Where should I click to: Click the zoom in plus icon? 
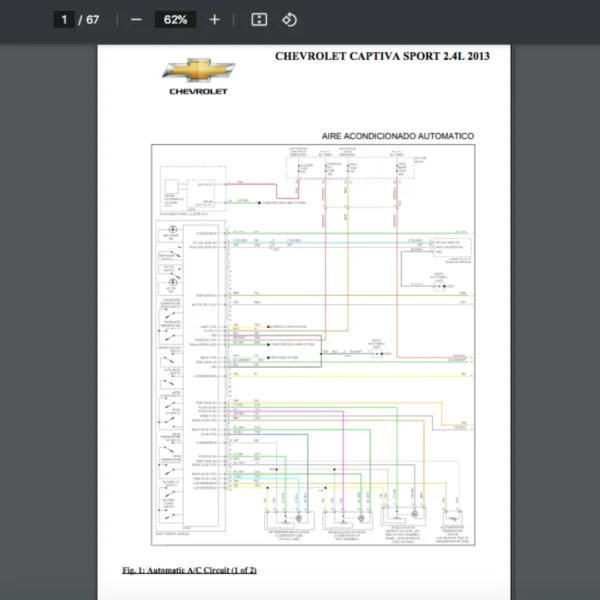pos(214,20)
